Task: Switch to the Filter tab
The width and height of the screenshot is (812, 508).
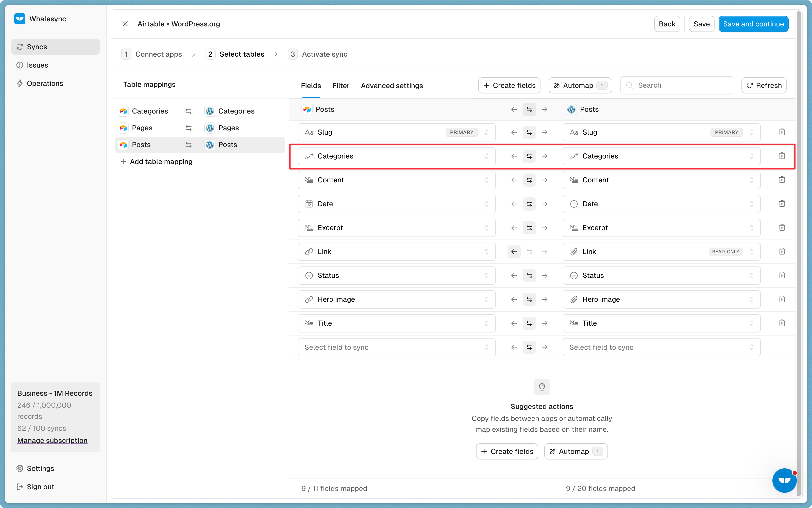Action: 341,86
